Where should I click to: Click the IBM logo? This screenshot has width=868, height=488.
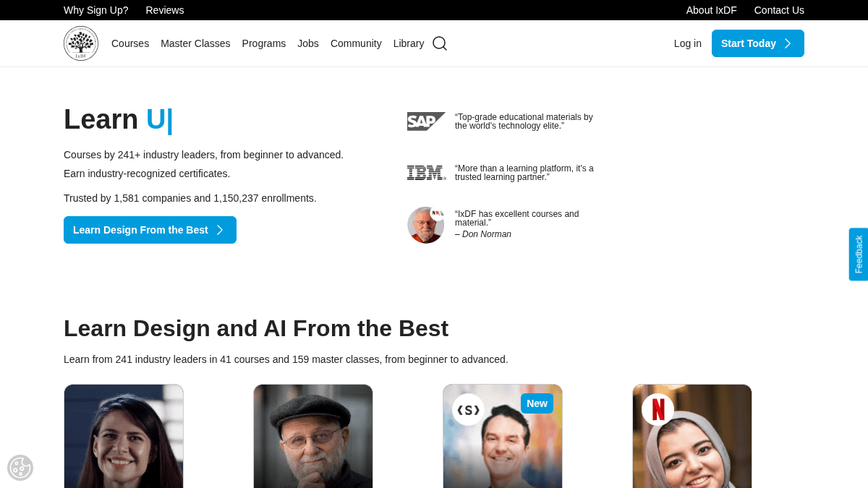pyautogui.click(x=426, y=173)
